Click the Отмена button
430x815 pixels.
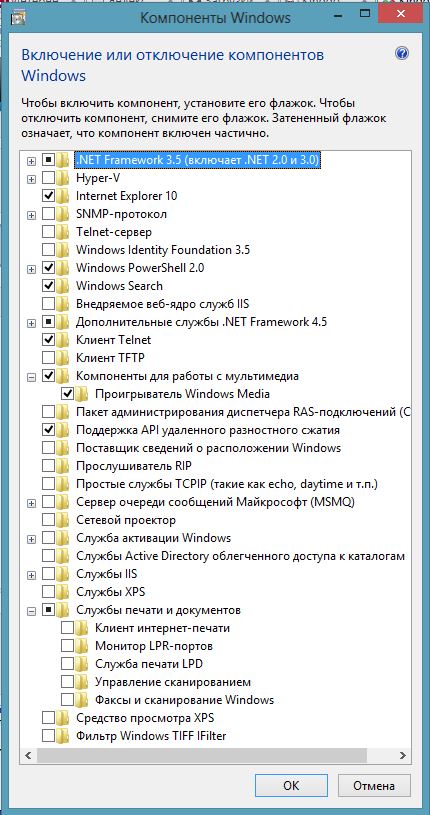point(374,785)
